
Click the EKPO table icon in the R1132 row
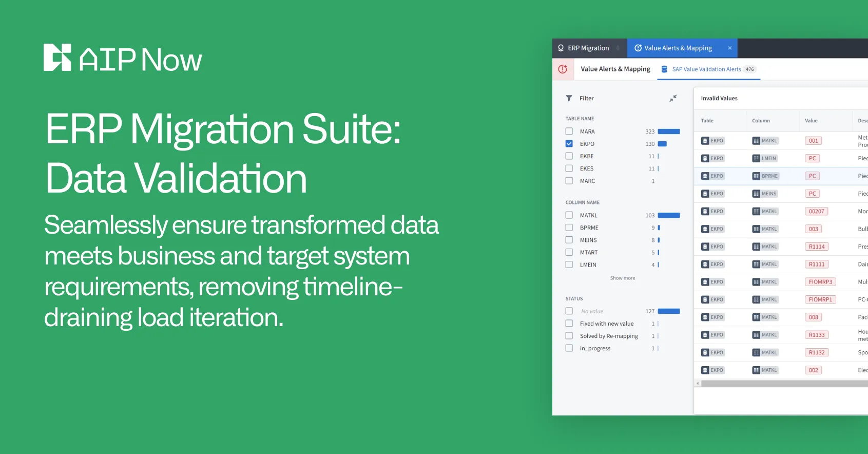705,352
